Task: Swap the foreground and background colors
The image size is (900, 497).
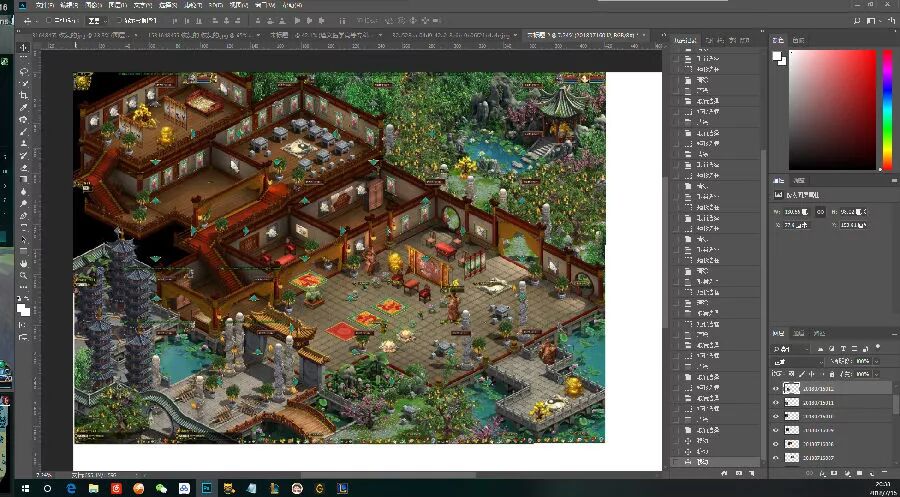Action: (28, 298)
